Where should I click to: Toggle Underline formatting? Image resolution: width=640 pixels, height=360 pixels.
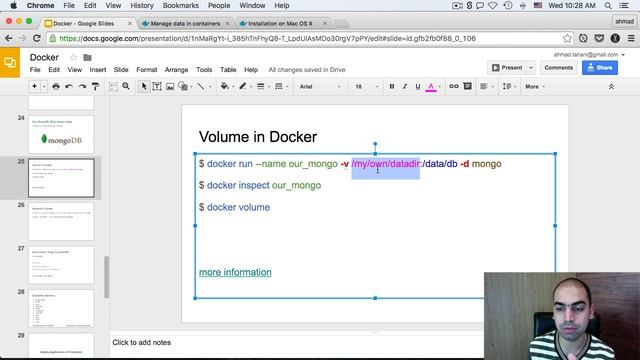[418, 87]
